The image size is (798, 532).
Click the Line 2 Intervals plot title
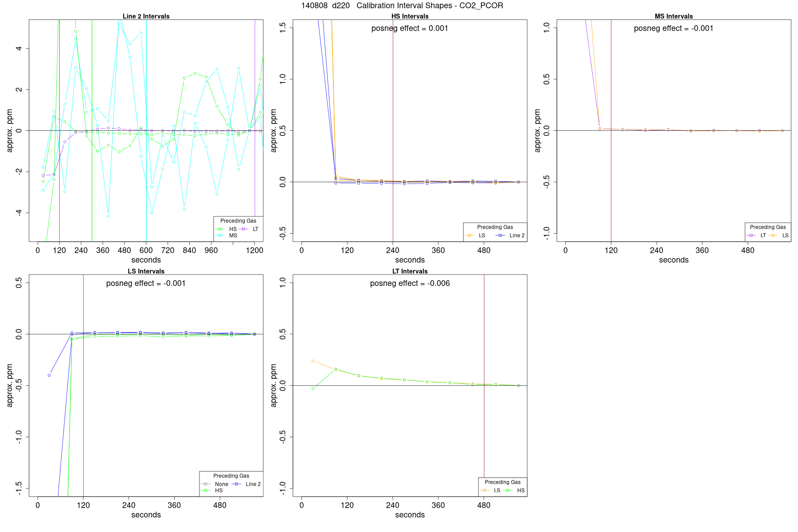pyautogui.click(x=146, y=16)
